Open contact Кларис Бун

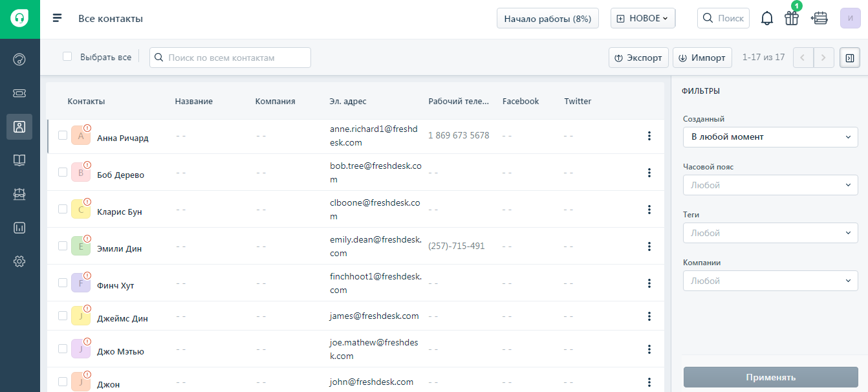120,212
